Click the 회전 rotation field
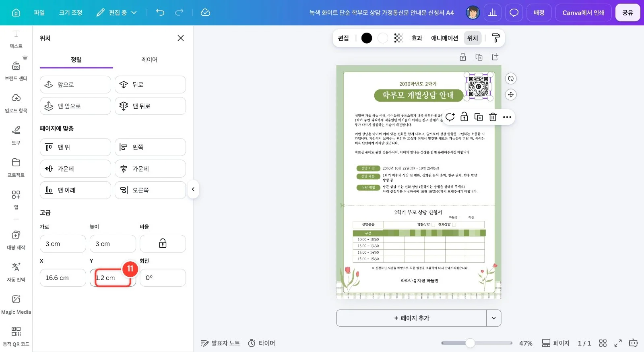 [x=163, y=278]
